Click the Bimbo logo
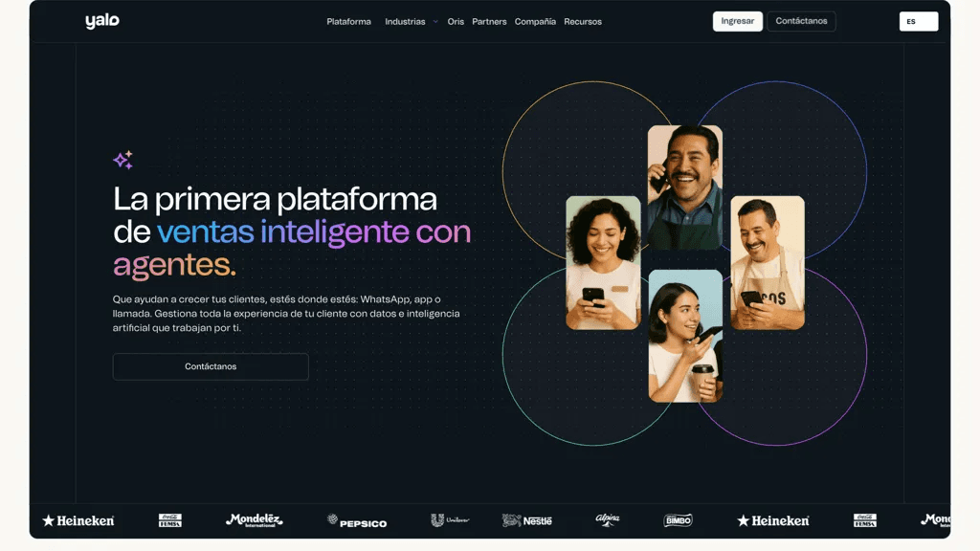Screen dimensions: 980x551 point(679,519)
